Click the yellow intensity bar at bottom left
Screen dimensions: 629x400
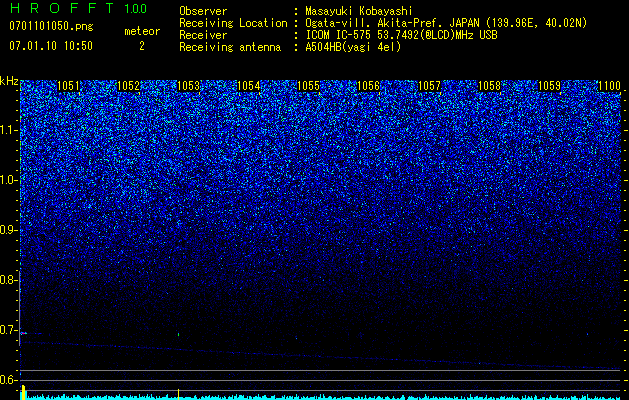pos(24,392)
